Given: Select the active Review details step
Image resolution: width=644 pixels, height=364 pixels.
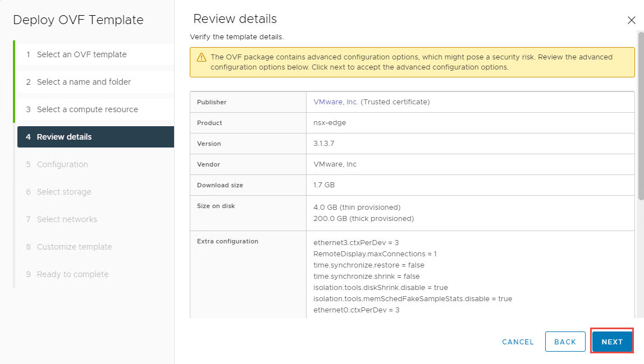Looking at the screenshot, I should (64, 137).
